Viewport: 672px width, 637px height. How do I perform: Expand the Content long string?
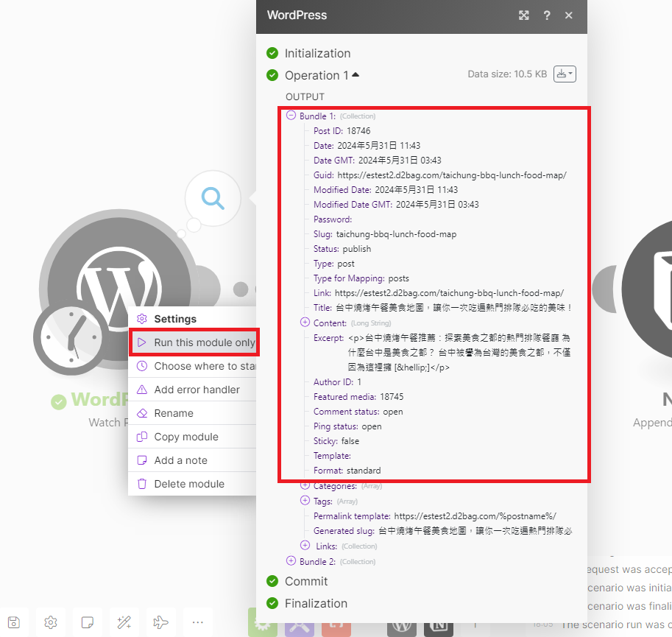tap(305, 323)
